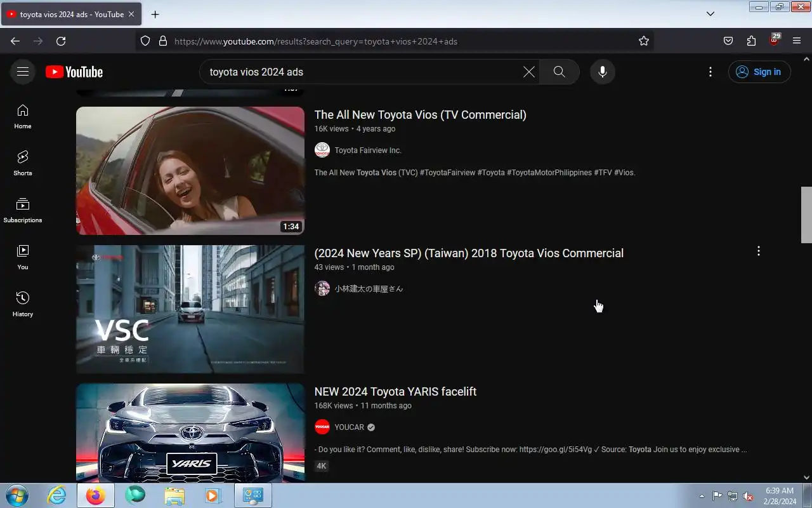Click the 小林建太の車屋さん channel avatar
812x508 pixels.
coord(322,289)
